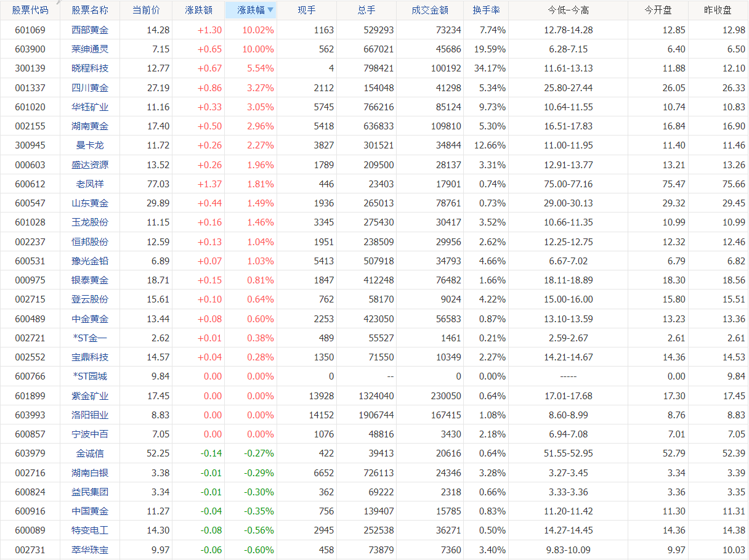Open the 金诚信 stock page
This screenshot has width=749, height=560.
point(90,453)
